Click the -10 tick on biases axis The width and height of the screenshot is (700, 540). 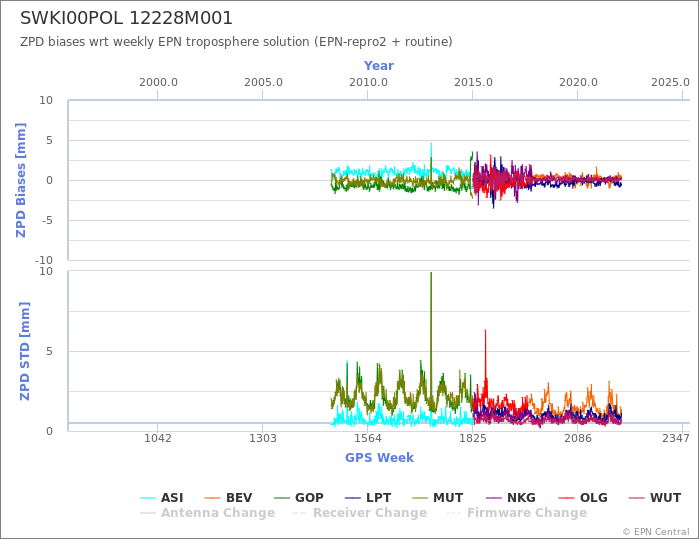44,260
